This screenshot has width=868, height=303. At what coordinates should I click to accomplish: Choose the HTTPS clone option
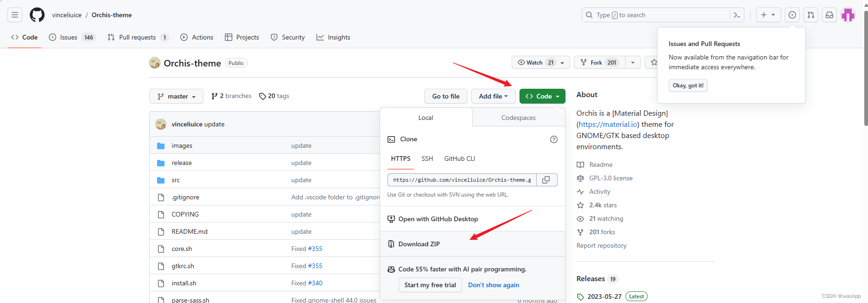click(401, 158)
